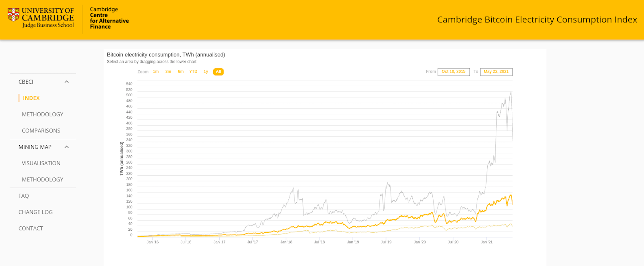This screenshot has width=644, height=266.
Task: Click the Jan '19 x-axis label
Action: pos(353,242)
